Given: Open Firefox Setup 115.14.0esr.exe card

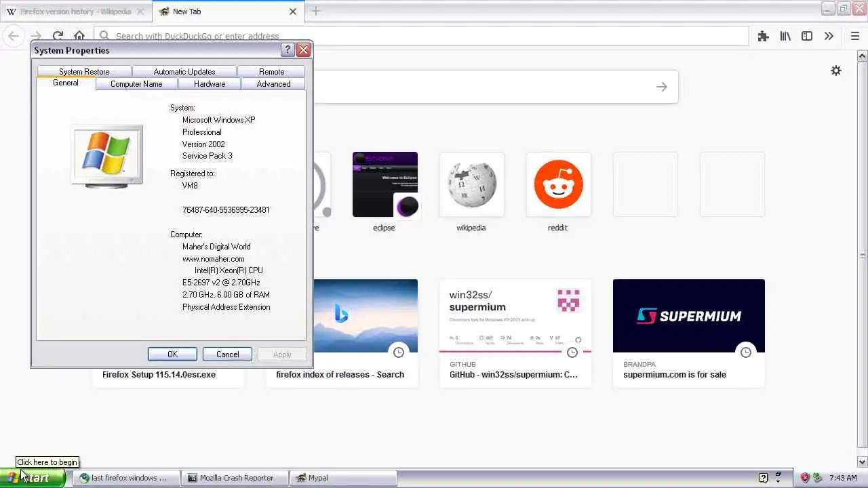Looking at the screenshot, I should (159, 374).
